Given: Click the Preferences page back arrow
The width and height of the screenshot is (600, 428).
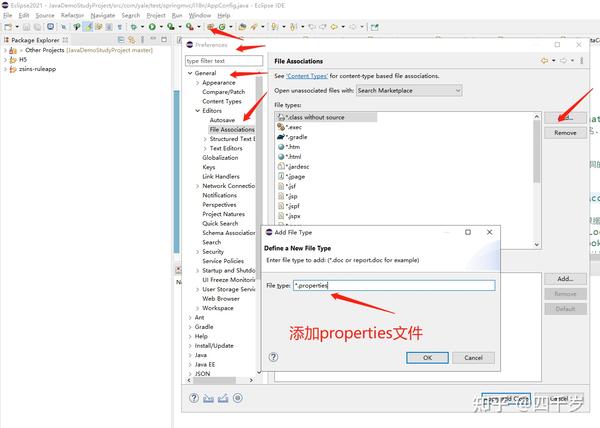Looking at the screenshot, I should click(545, 60).
